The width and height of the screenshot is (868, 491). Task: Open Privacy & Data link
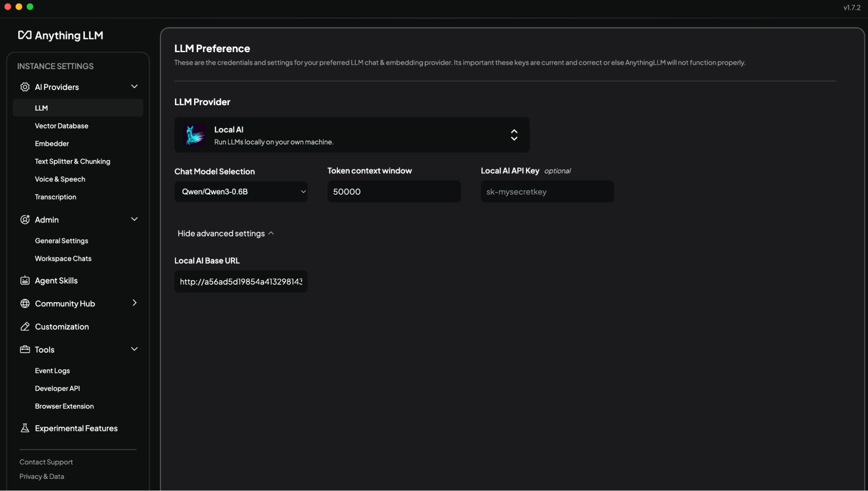click(x=42, y=476)
